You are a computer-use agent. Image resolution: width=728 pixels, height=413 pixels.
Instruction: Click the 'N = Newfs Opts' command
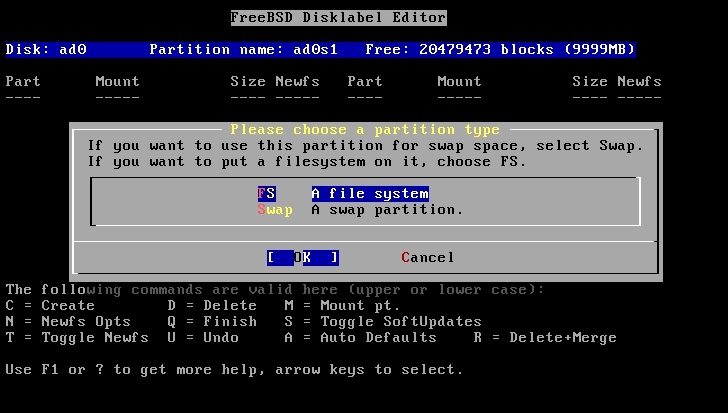(68, 322)
